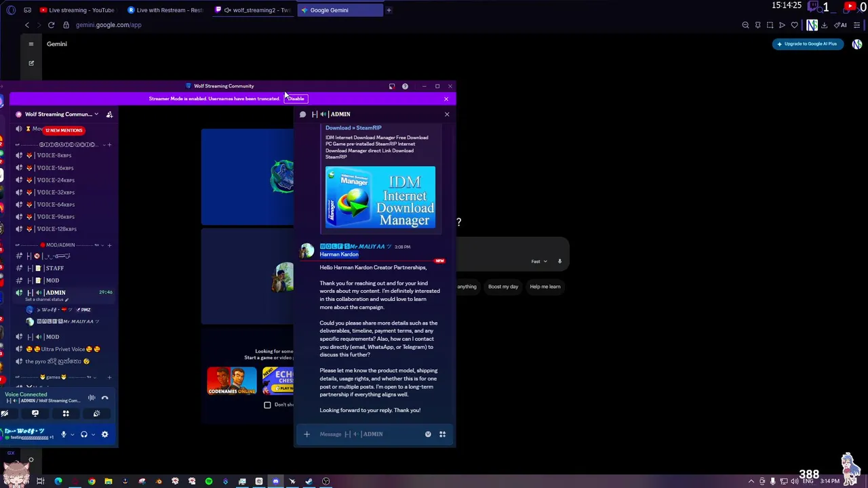Tick the Don't show checkbox
This screenshot has height=488, width=868.
point(267,405)
